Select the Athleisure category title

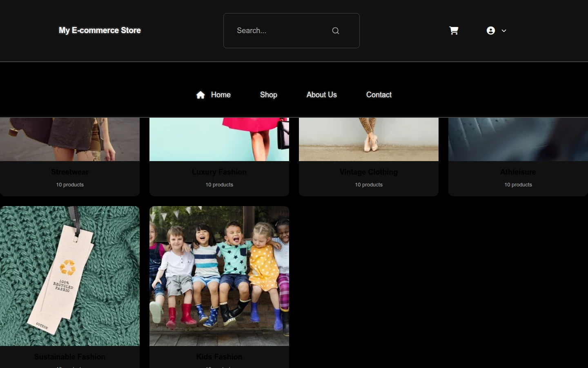(x=518, y=172)
